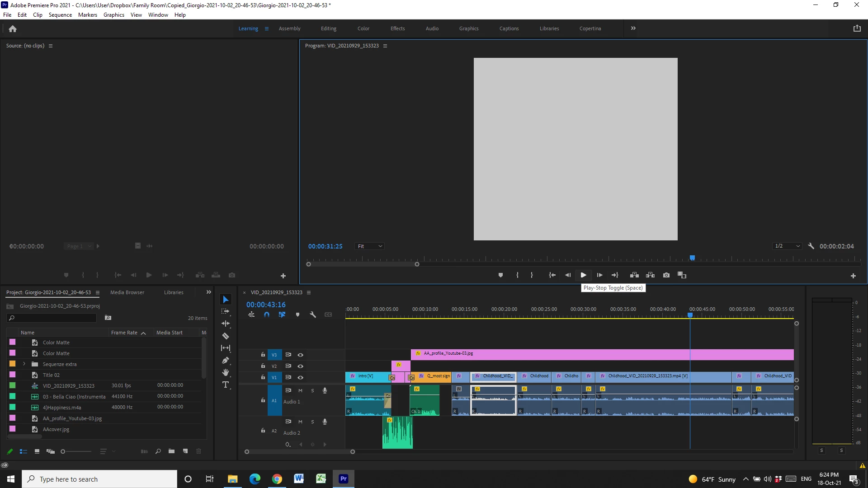The width and height of the screenshot is (868, 488).
Task: Select the Type tool
Action: tap(226, 385)
